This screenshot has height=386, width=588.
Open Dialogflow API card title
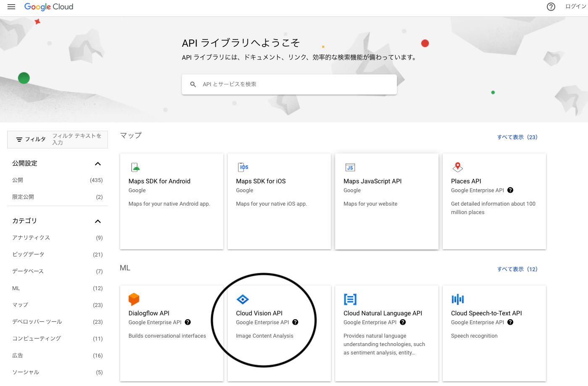pos(149,313)
